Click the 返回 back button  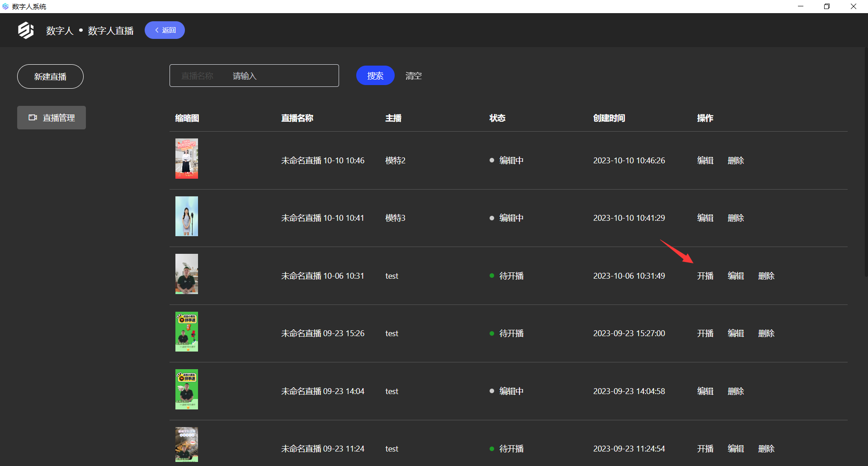165,30
